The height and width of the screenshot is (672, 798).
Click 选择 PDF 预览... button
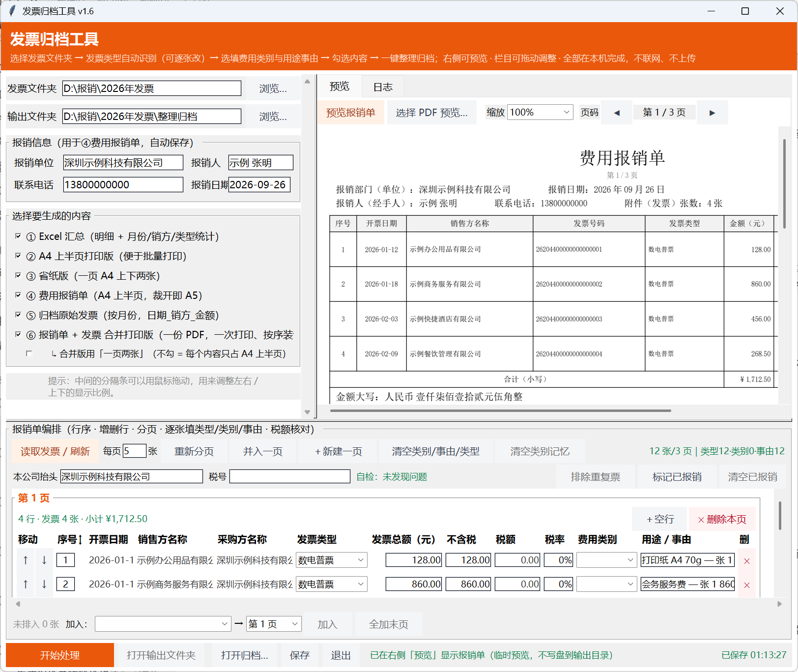click(431, 113)
